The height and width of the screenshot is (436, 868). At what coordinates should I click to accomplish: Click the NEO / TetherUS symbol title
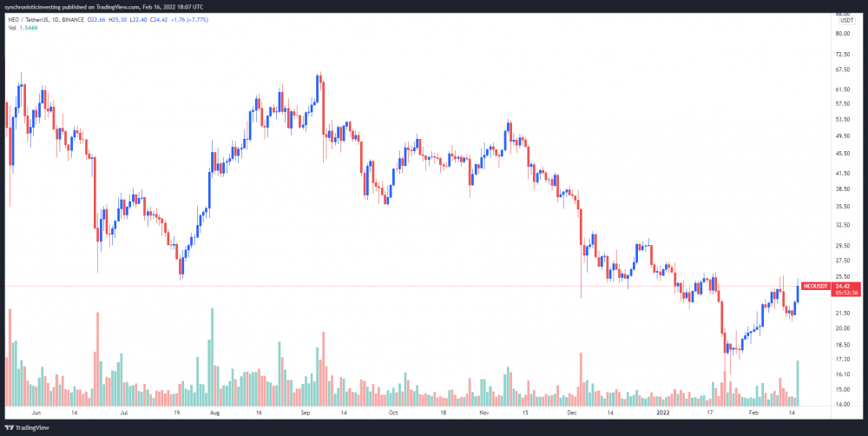tap(27, 20)
